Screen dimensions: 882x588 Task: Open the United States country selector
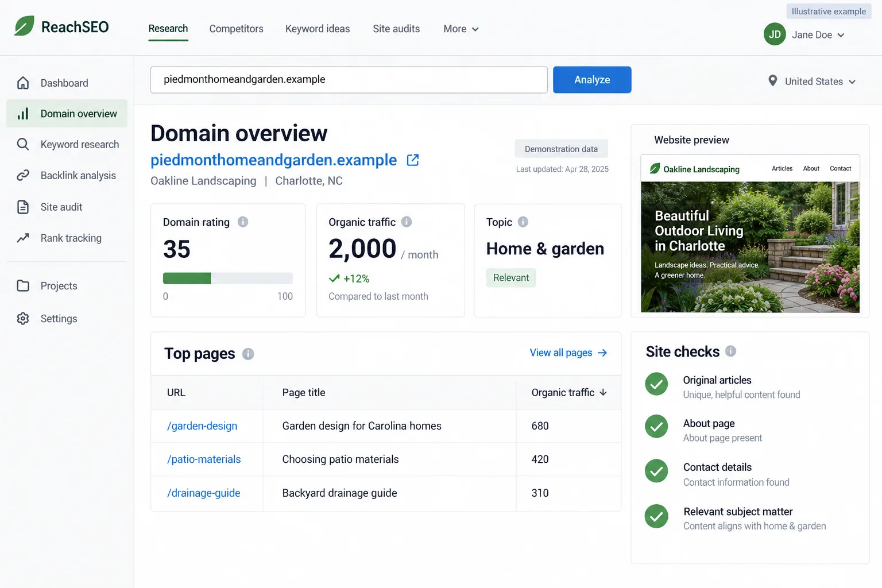(x=821, y=82)
